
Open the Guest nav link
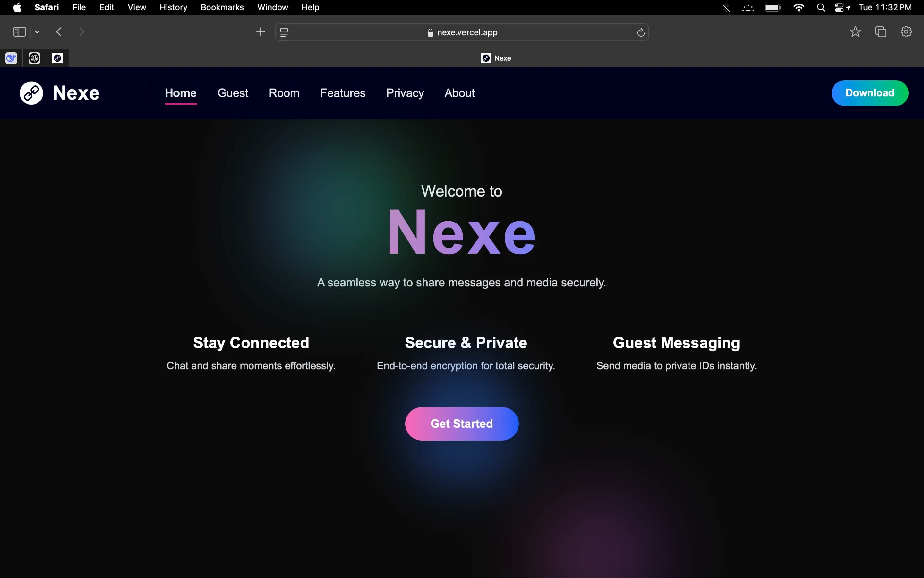pos(233,93)
